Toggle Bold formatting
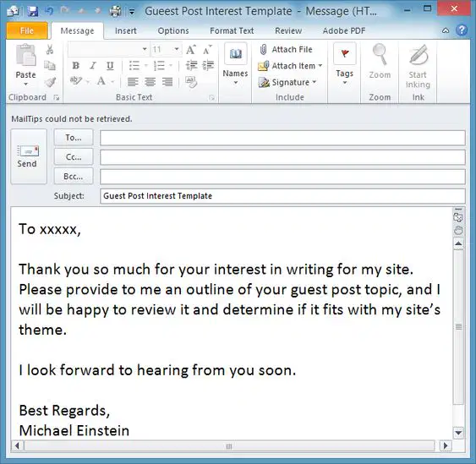 coord(76,66)
